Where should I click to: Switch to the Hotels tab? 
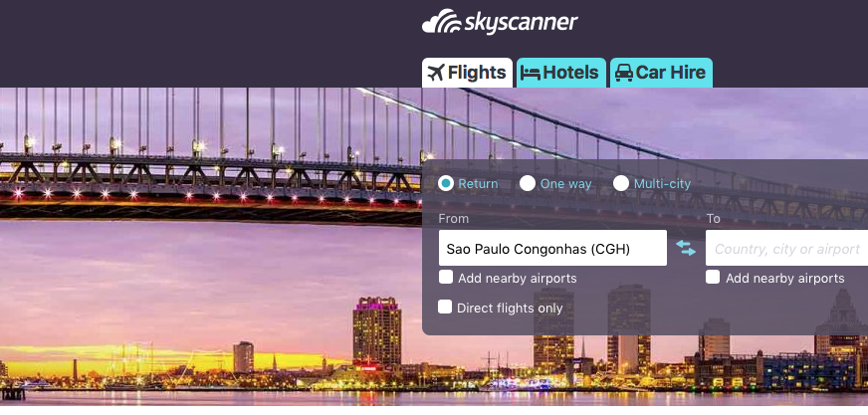(561, 73)
